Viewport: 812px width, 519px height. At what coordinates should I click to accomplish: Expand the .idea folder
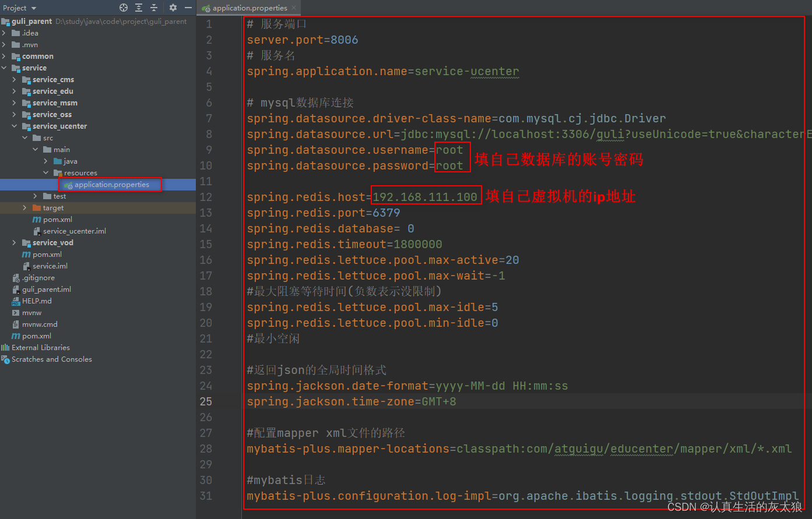coord(5,33)
